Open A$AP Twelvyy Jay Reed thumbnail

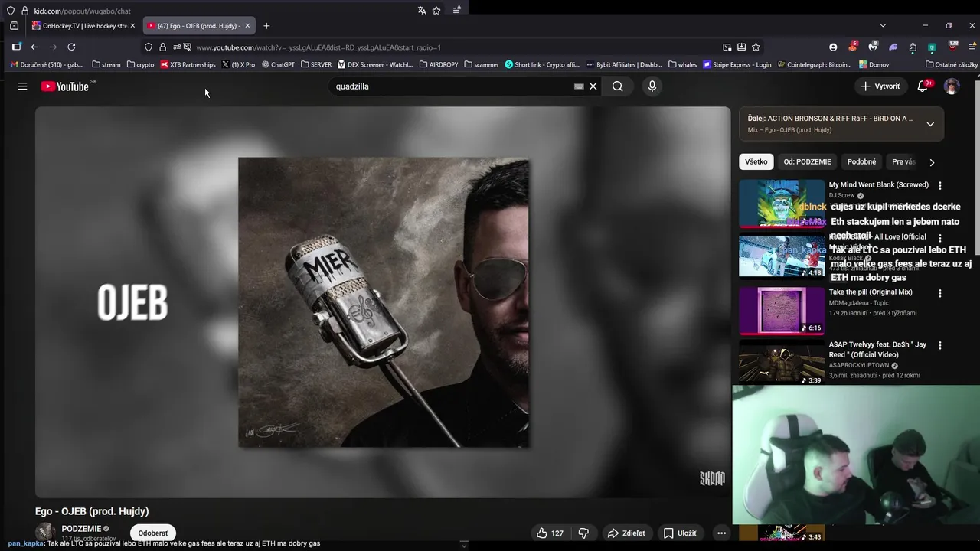coord(782,363)
